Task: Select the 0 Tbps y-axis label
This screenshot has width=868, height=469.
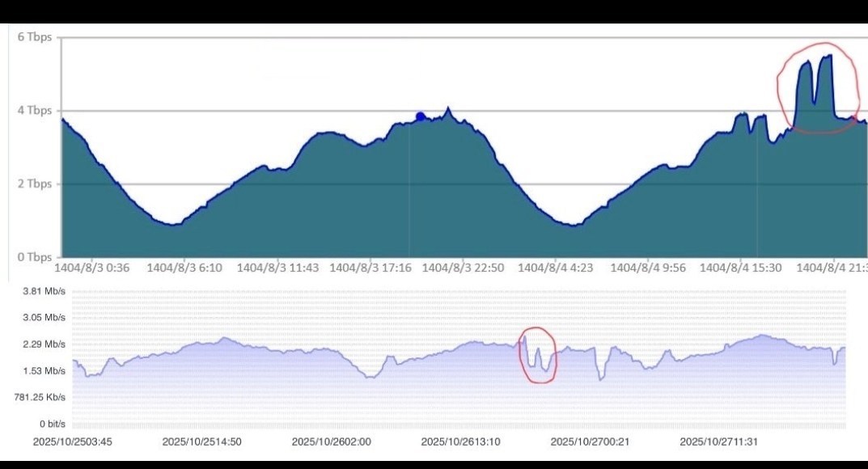Action: 35,257
